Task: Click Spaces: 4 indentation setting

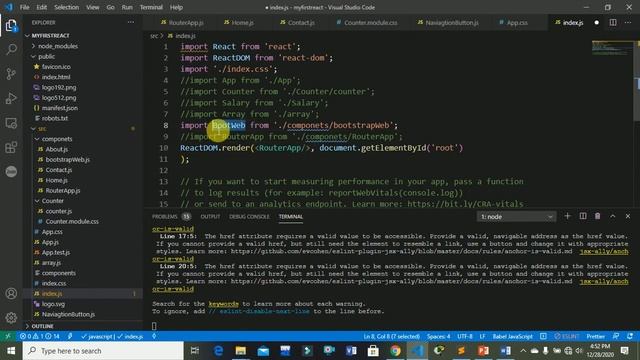Action: pos(438,336)
